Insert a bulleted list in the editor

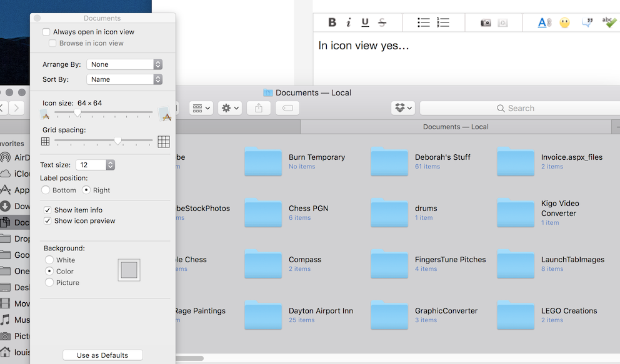[x=424, y=22]
